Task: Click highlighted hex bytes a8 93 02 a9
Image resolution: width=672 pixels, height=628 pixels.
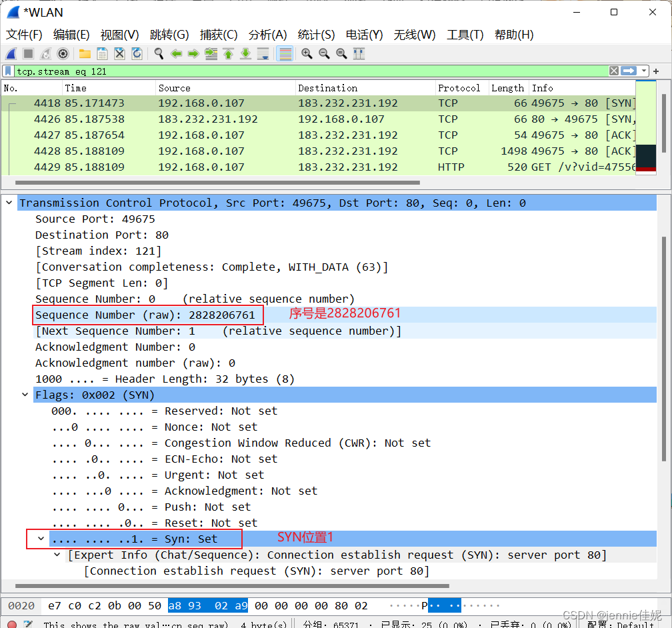Action: 208,606
